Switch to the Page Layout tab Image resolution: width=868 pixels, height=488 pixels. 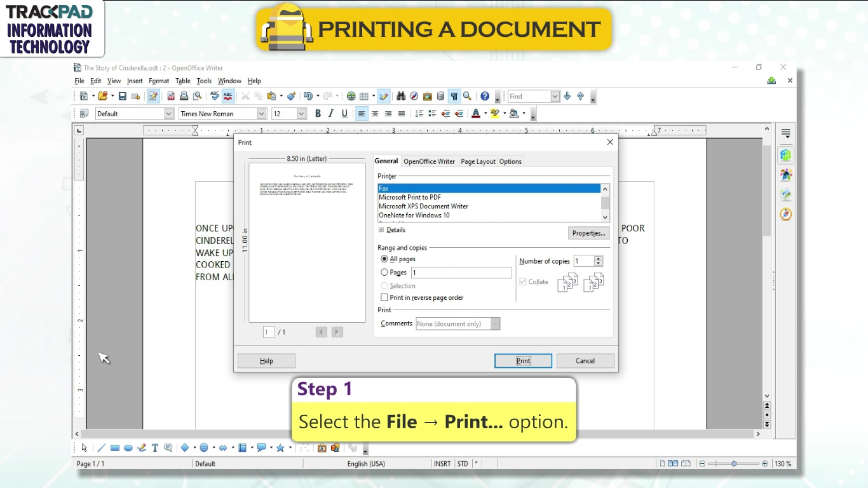tap(478, 161)
